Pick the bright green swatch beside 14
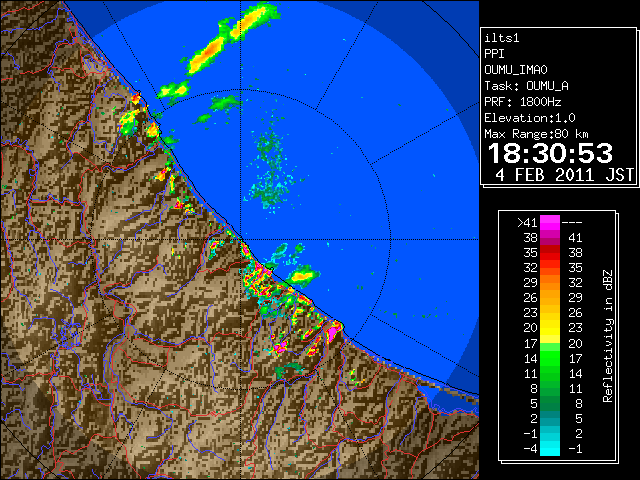This screenshot has width=640, height=480. click(x=550, y=358)
